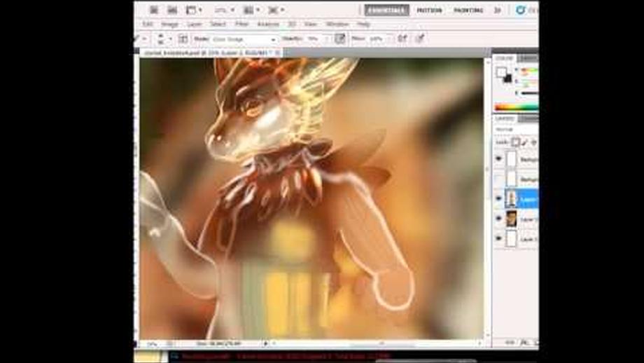The width and height of the screenshot is (644, 363).
Task: Open the brush Mode dropdown
Action: [244, 39]
